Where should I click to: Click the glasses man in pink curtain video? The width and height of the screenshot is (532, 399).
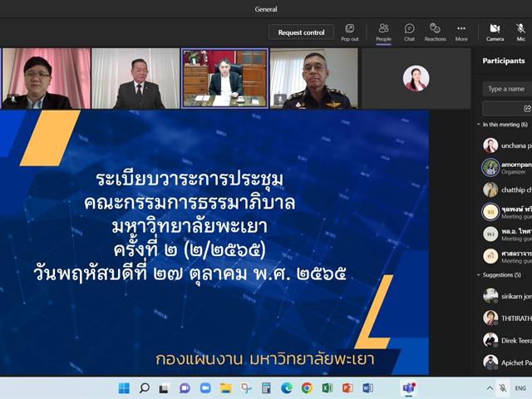[47, 78]
